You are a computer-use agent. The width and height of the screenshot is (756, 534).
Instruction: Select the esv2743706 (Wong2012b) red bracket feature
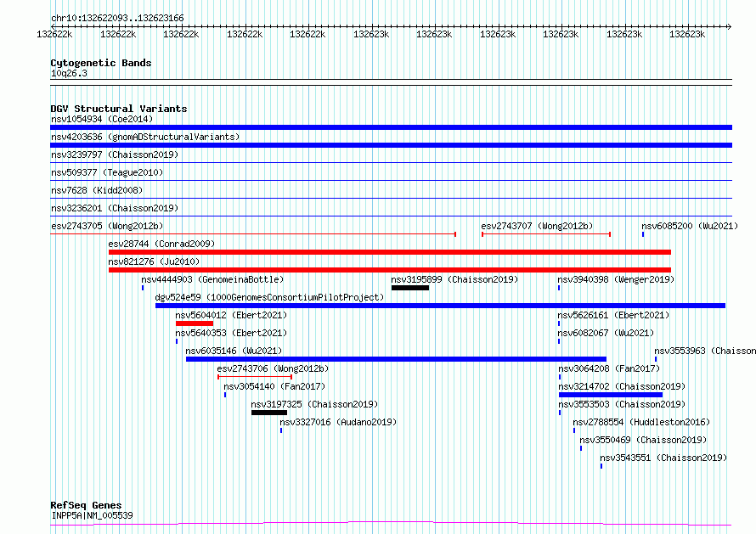[x=255, y=377]
